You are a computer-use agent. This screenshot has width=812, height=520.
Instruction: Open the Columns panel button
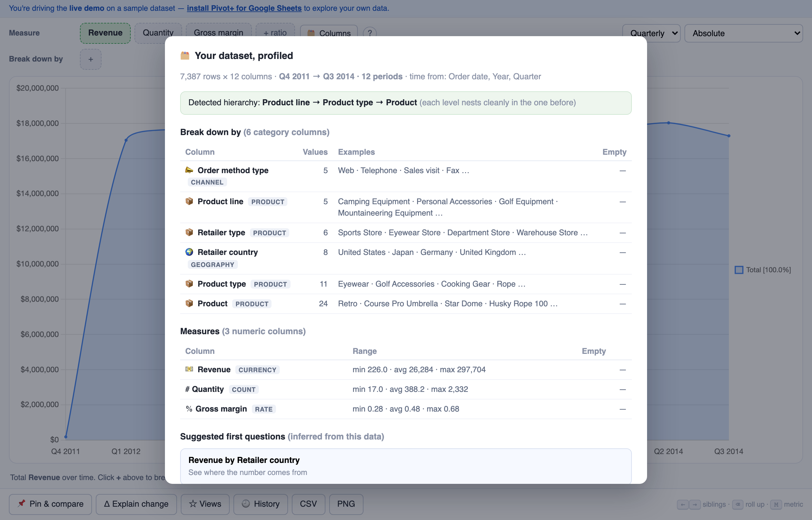(329, 33)
